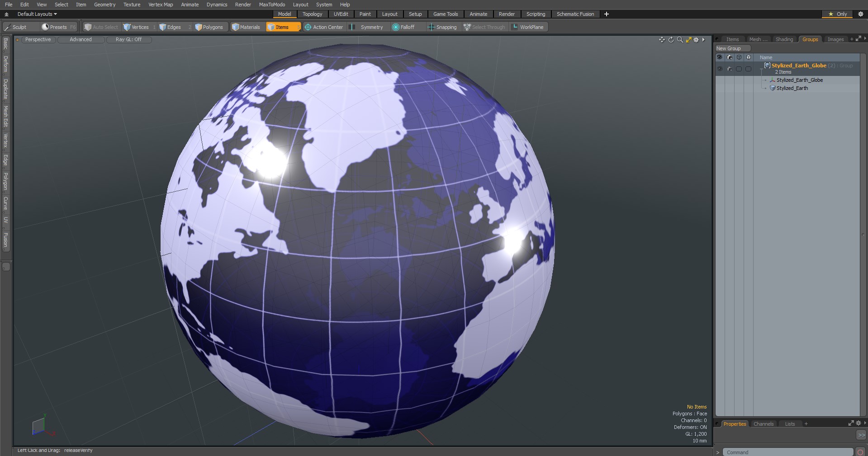
Task: Open the Default Layouts dropdown
Action: (37, 14)
